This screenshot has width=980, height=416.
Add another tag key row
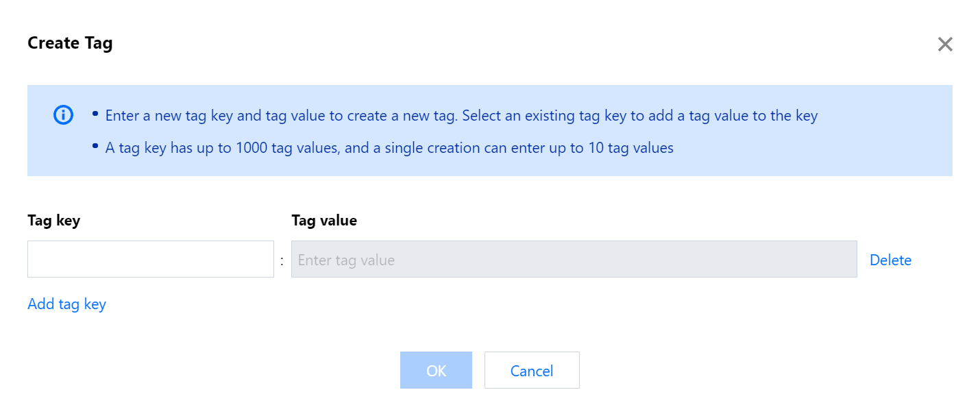[66, 304]
